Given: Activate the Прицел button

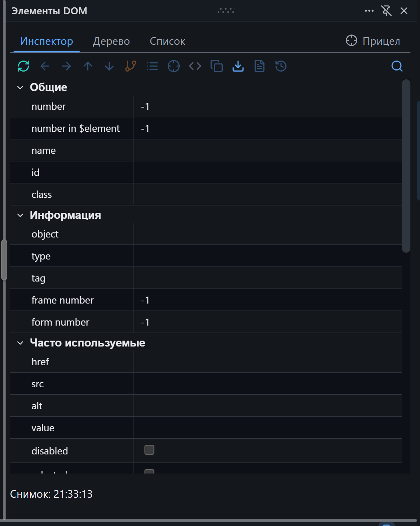Looking at the screenshot, I should coord(373,41).
